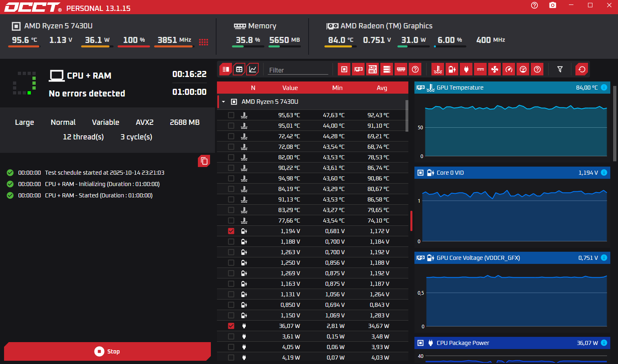
Task: Click the 'CPU + RAM - Initializing' log entry
Action: coord(102,184)
